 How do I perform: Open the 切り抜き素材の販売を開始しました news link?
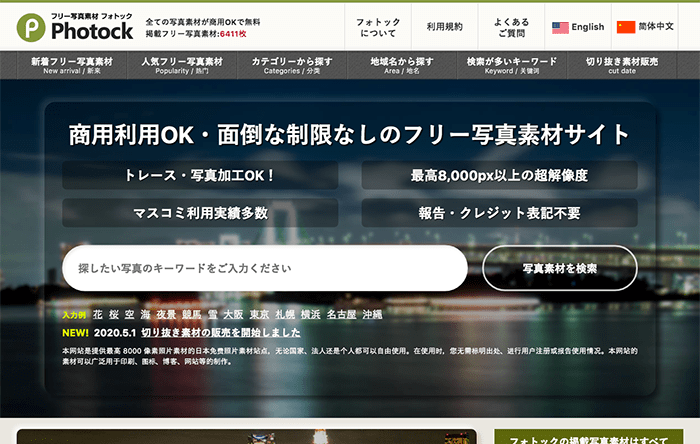pyautogui.click(x=221, y=332)
